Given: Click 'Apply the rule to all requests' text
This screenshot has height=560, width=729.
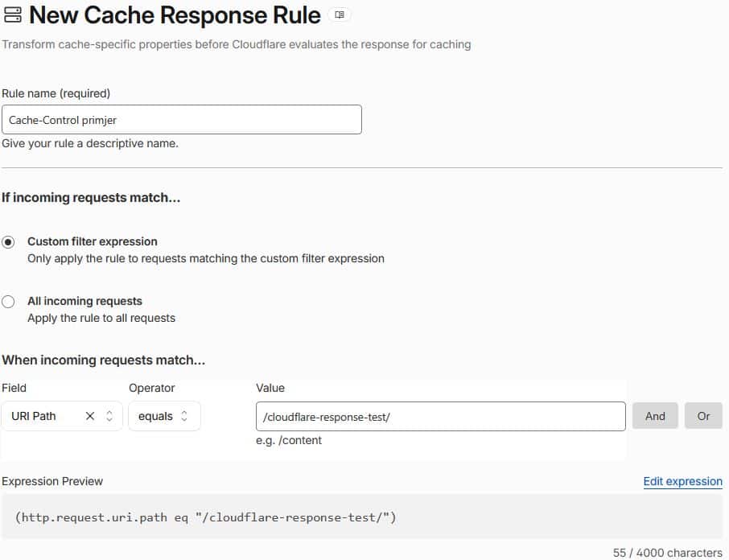Looking at the screenshot, I should coord(101,318).
